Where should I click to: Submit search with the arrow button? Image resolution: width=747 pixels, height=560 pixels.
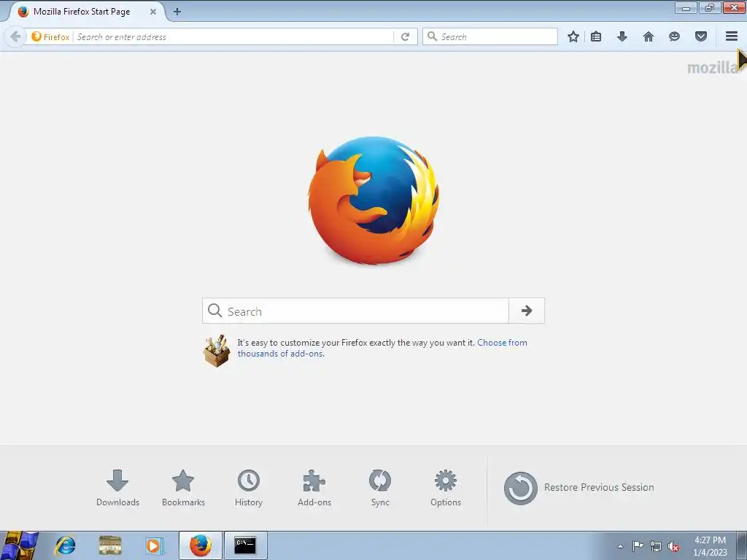click(x=527, y=311)
